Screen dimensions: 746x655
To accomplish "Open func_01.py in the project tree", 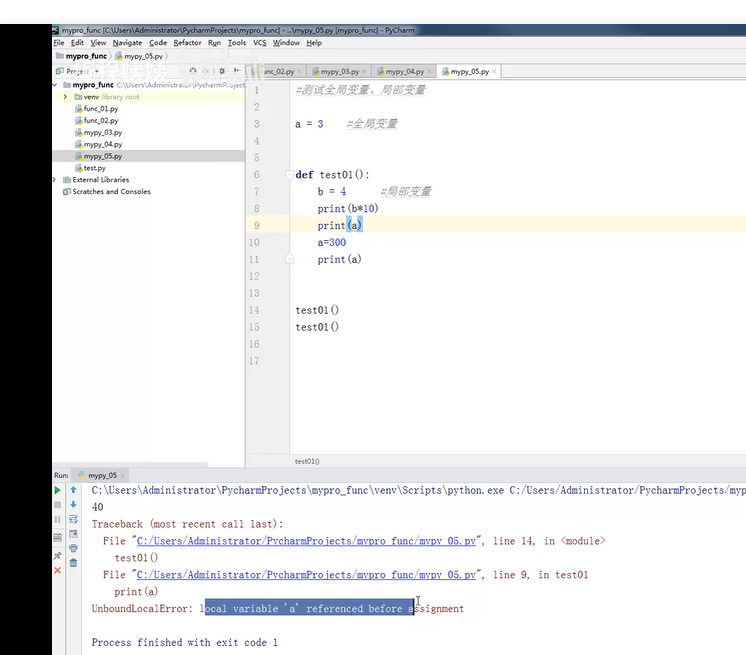I will (97, 108).
